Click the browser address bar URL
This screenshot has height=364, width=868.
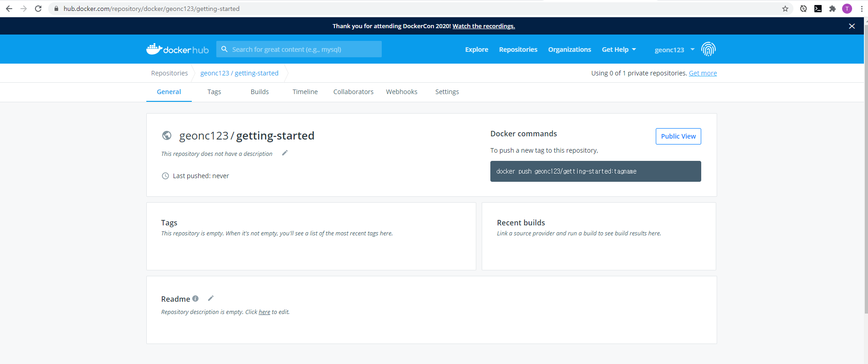click(151, 9)
